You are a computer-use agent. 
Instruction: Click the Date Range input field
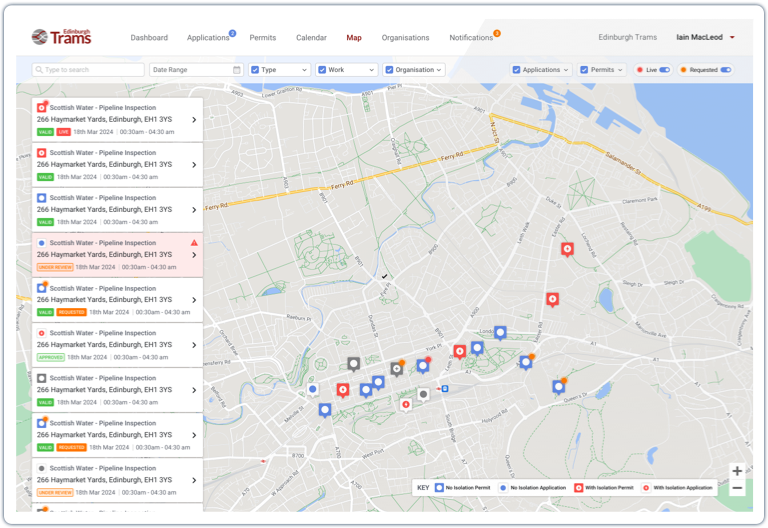196,70
